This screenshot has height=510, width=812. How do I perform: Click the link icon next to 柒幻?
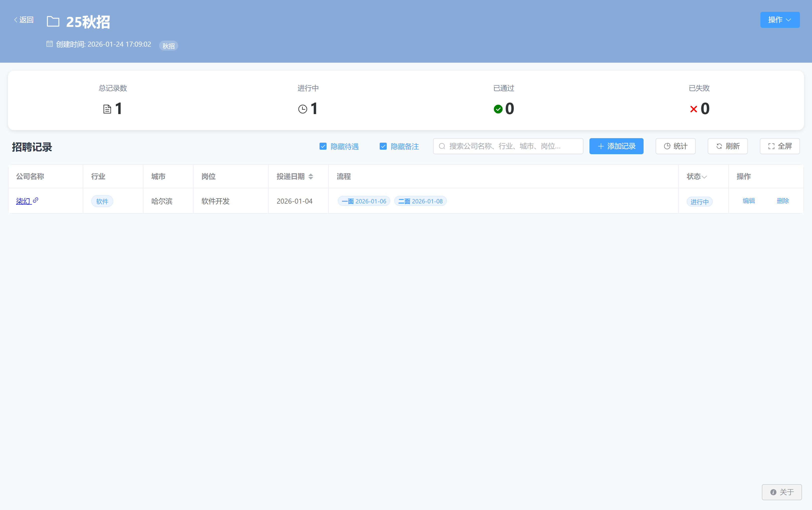tap(36, 200)
